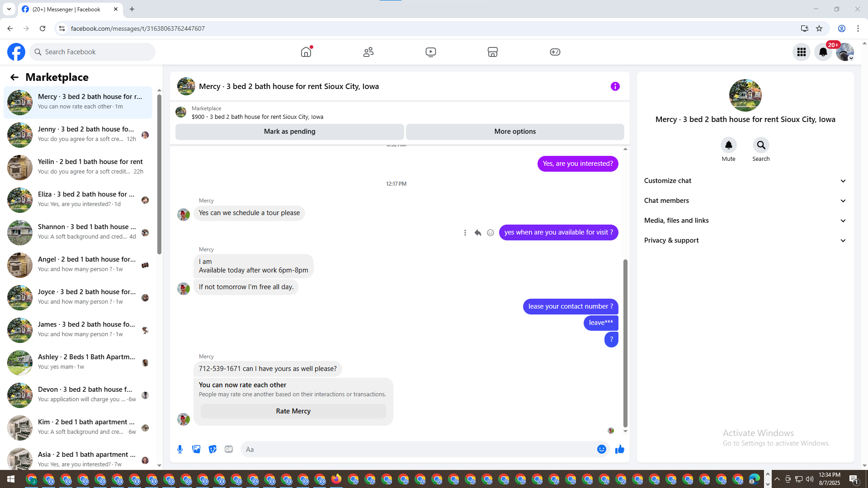
Task: Attach a photo using image icon
Action: (x=196, y=449)
